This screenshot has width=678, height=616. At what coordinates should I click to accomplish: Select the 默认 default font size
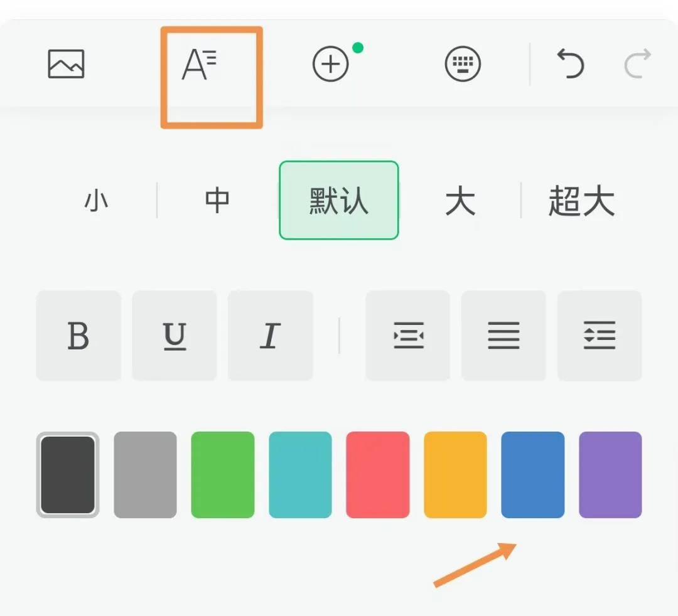click(x=338, y=199)
